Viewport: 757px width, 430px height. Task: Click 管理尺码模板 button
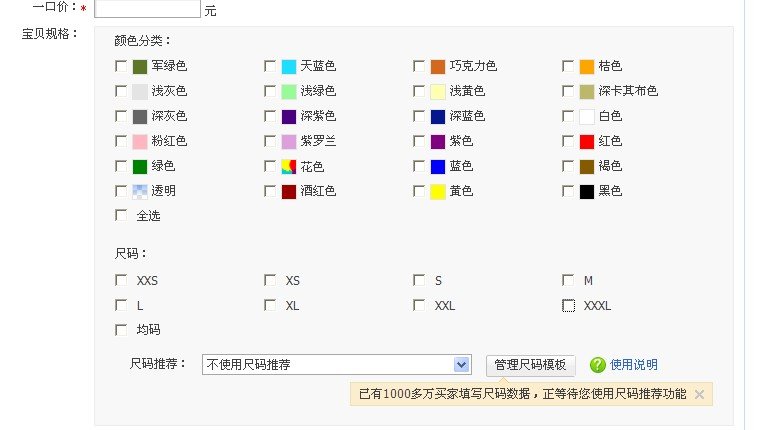click(x=530, y=365)
